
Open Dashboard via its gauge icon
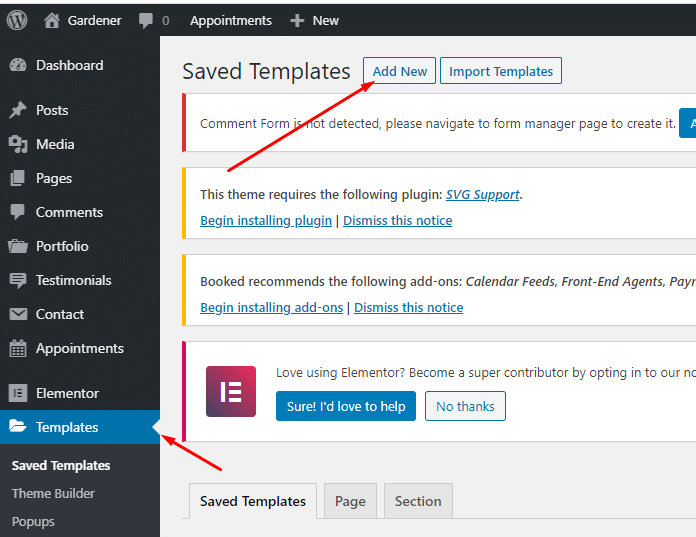[x=18, y=65]
